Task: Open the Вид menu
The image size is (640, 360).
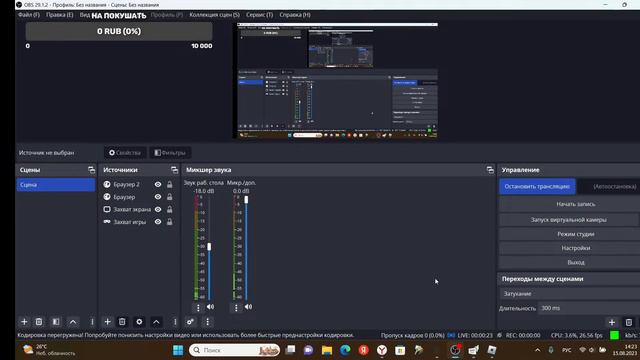Action: 84,15
